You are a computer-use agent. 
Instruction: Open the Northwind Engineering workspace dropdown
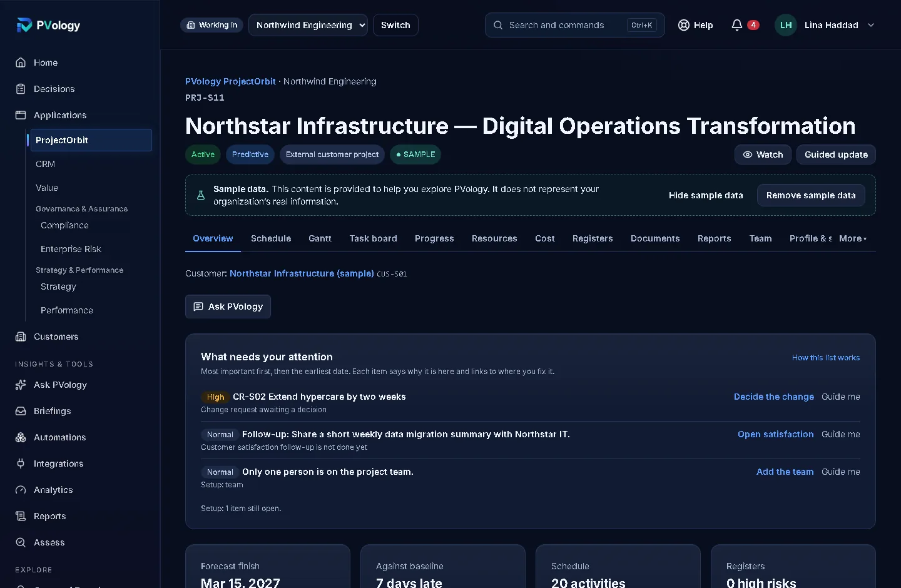308,25
